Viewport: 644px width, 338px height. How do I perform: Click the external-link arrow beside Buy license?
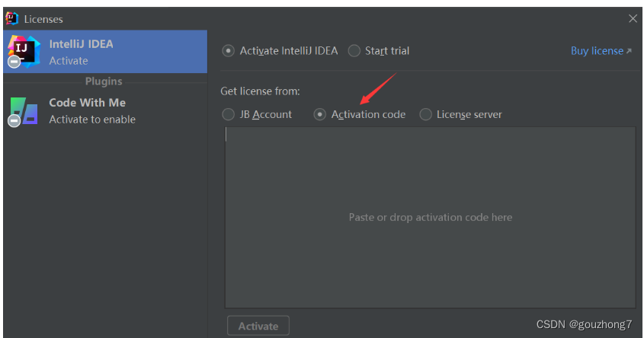point(629,51)
